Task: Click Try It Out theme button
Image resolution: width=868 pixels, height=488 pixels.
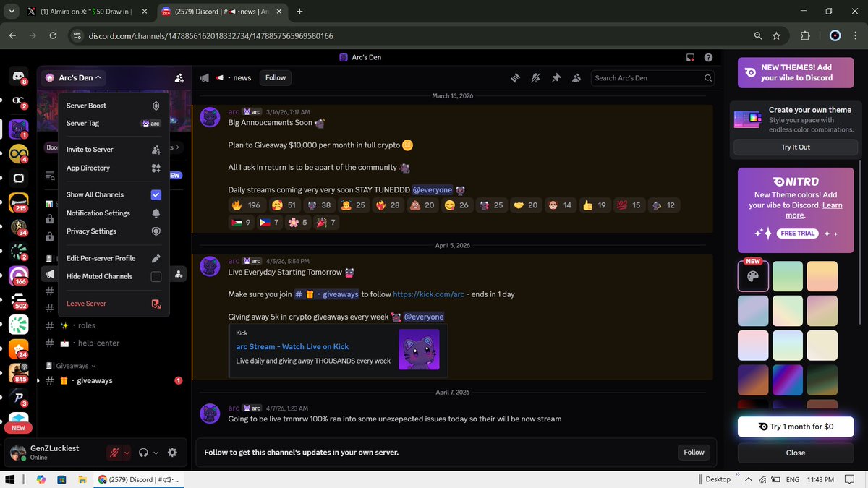Action: (796, 147)
